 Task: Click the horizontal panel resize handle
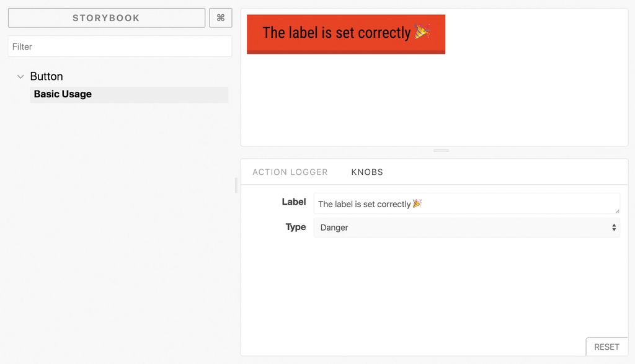tap(440, 150)
